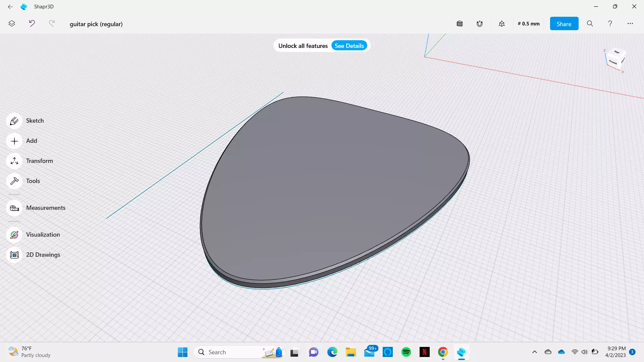Show hidden system tray icons
Image resolution: width=644 pixels, height=362 pixels.
(535, 352)
